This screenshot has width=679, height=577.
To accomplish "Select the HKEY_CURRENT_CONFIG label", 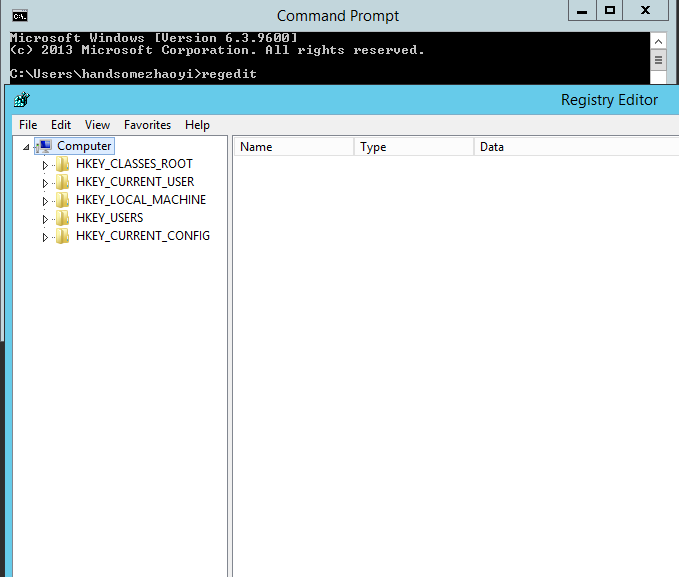I will point(142,236).
